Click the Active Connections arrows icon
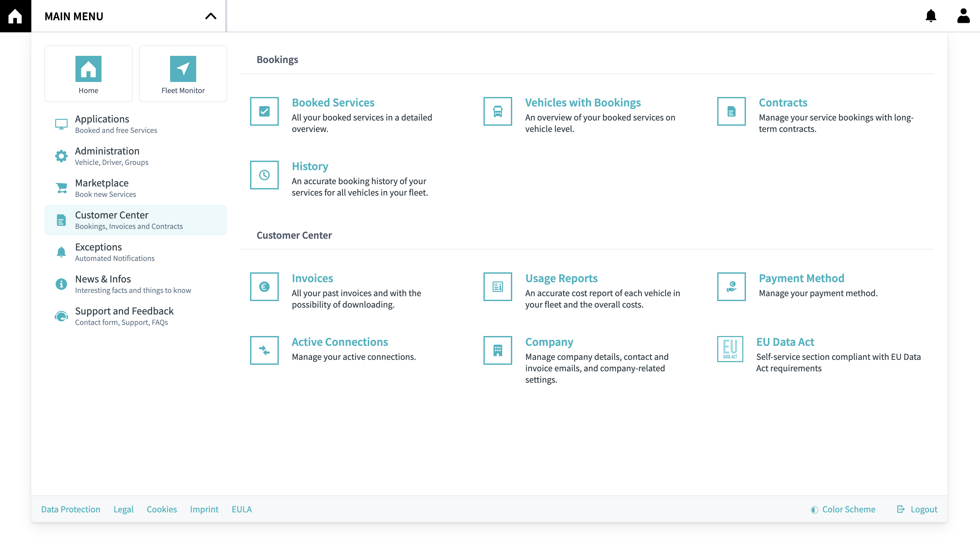This screenshot has height=546, width=980. (264, 350)
